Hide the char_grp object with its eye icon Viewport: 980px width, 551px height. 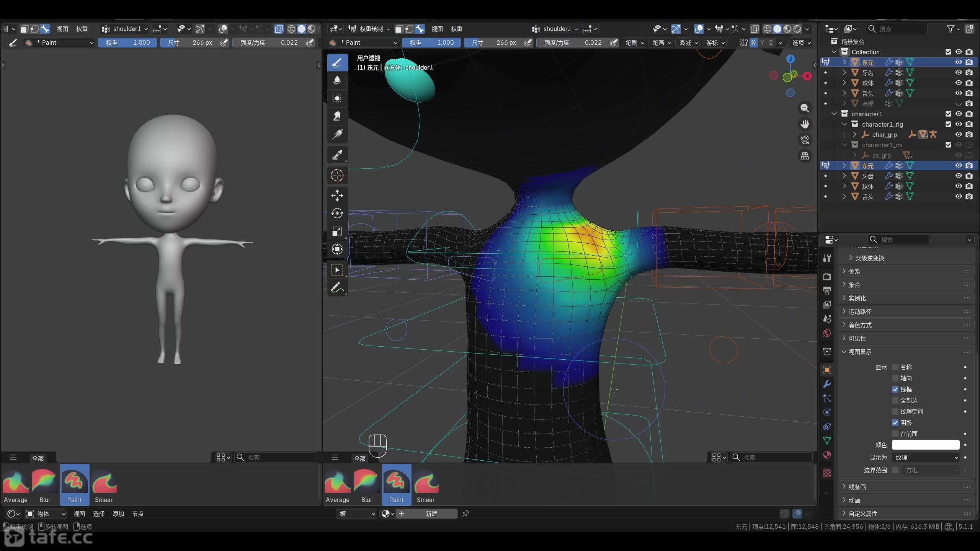click(x=959, y=135)
